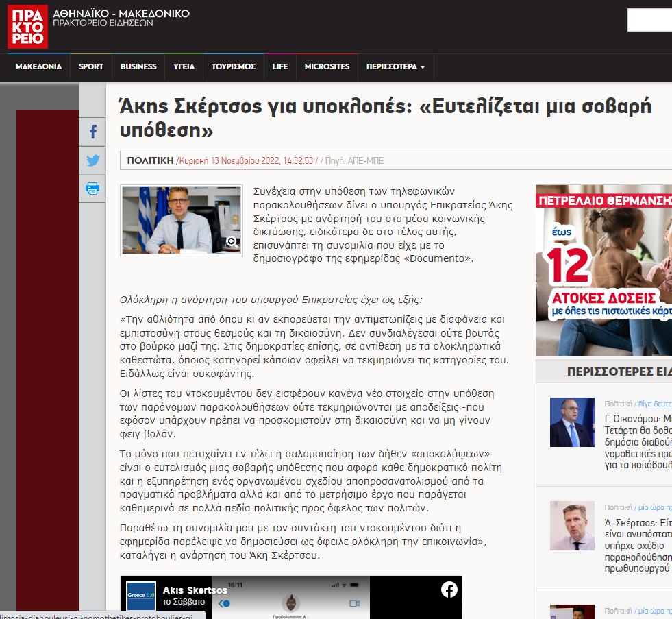
Task: Click the search input in header
Action: coord(649,20)
